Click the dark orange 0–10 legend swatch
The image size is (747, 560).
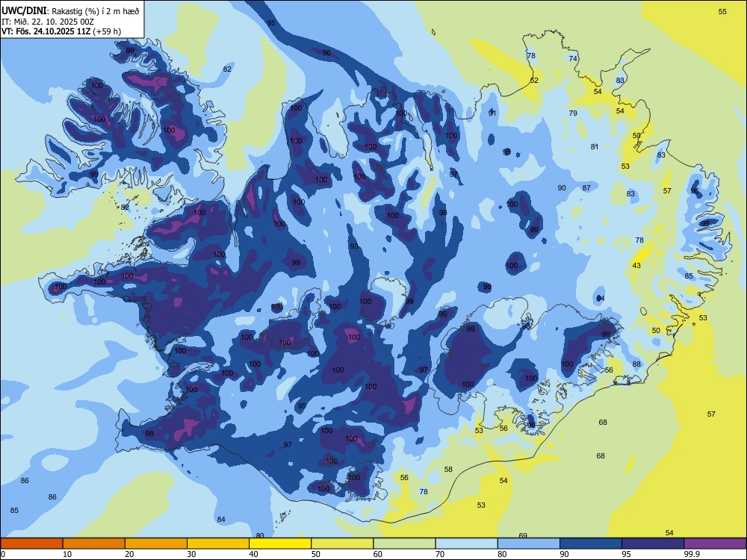[31, 544]
